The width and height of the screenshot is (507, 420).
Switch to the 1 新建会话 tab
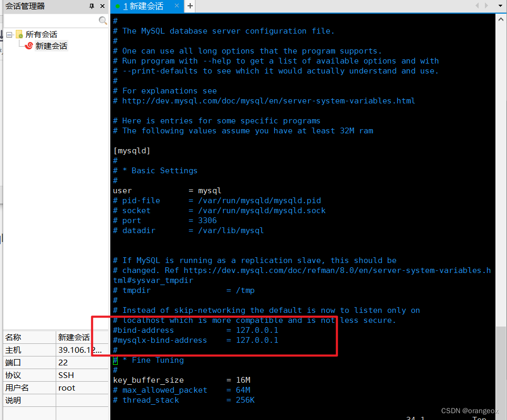tap(142, 6)
